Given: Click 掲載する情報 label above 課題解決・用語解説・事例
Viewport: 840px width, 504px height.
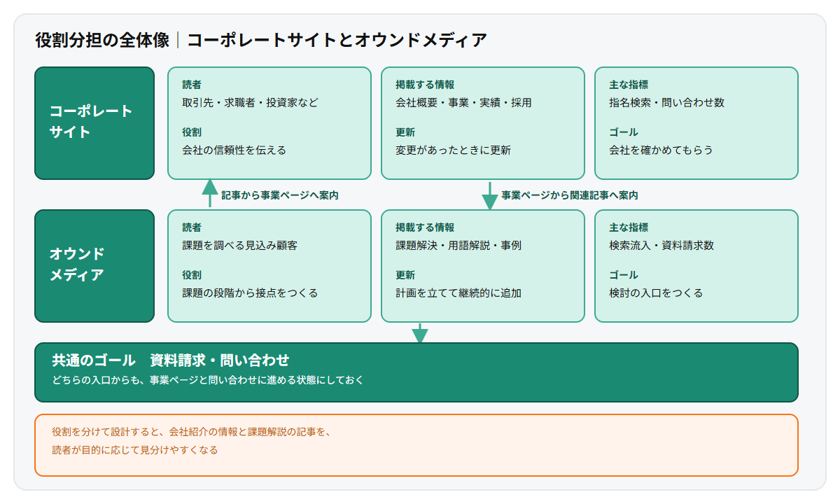Looking at the screenshot, I should click(x=425, y=227).
